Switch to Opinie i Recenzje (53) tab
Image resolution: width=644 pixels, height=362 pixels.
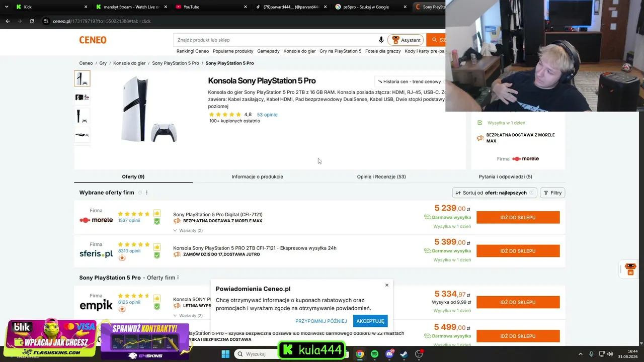[x=381, y=176]
